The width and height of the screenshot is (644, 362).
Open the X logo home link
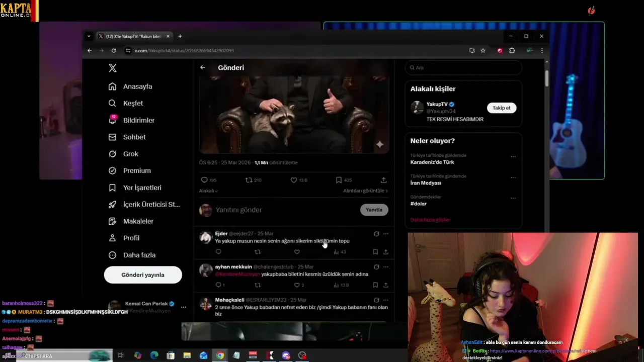click(113, 68)
